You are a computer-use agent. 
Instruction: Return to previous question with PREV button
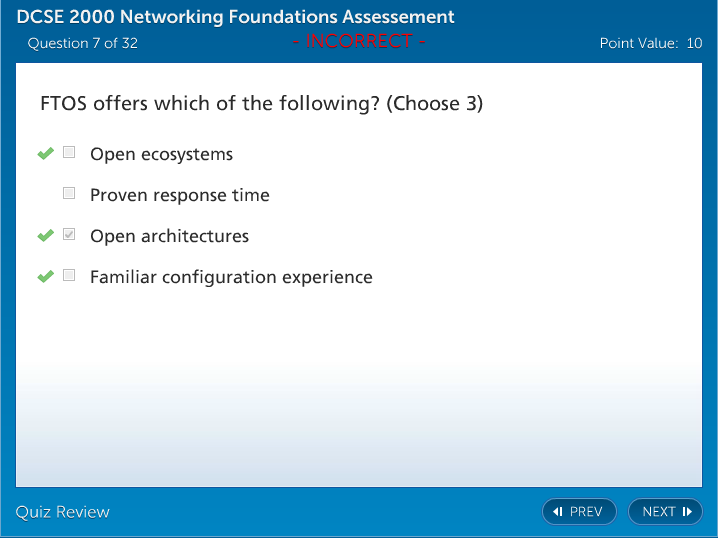point(579,512)
